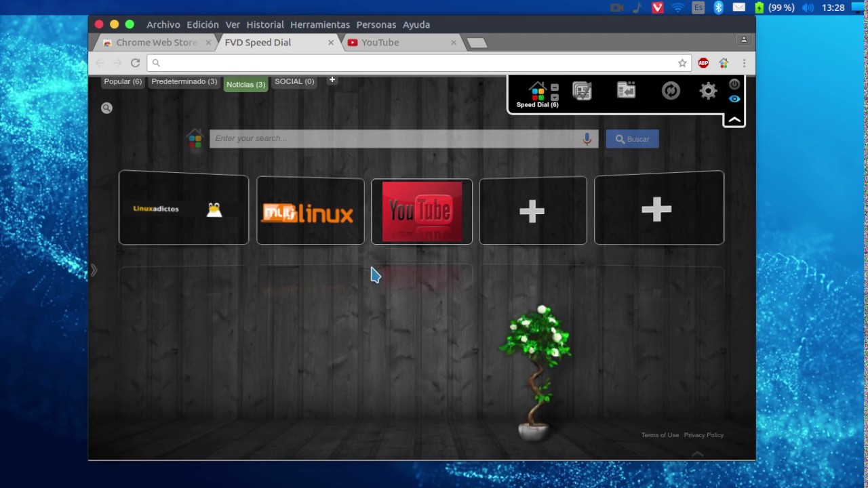Open the Chrome three-dot menu
Screen dimensions: 868x488
coord(744,63)
